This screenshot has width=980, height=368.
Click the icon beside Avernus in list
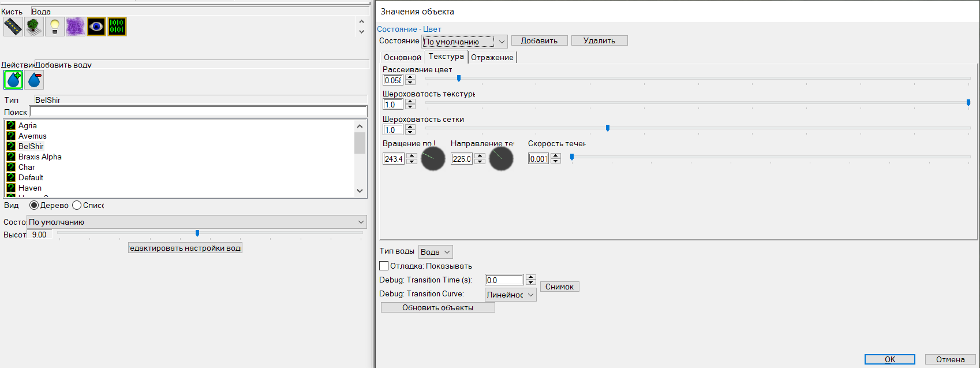pos(11,136)
